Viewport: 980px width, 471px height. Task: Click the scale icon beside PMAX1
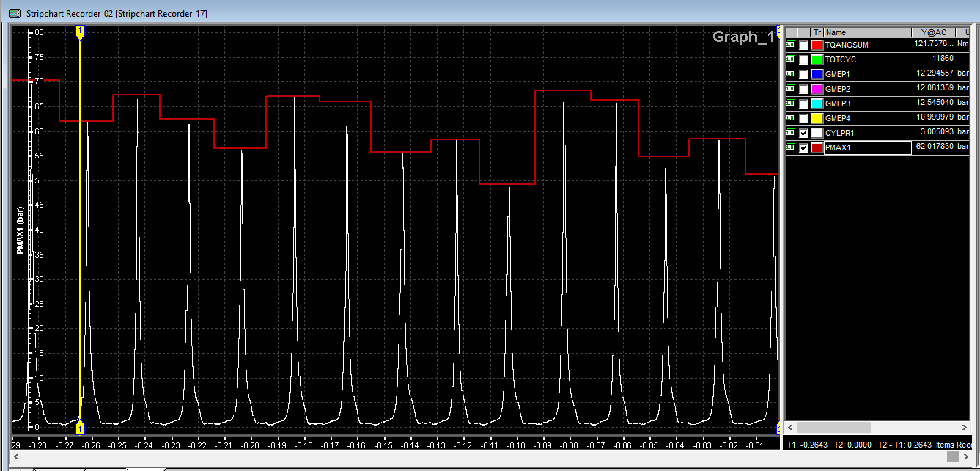tap(790, 147)
